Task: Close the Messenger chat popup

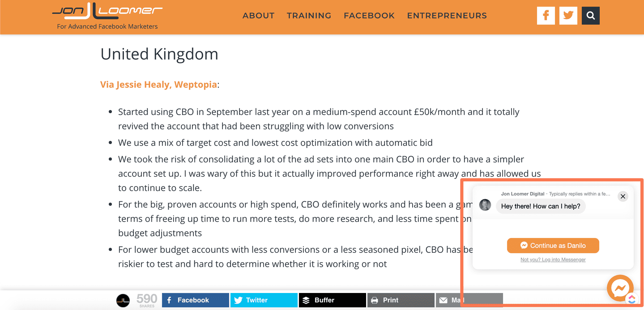Action: (623, 196)
